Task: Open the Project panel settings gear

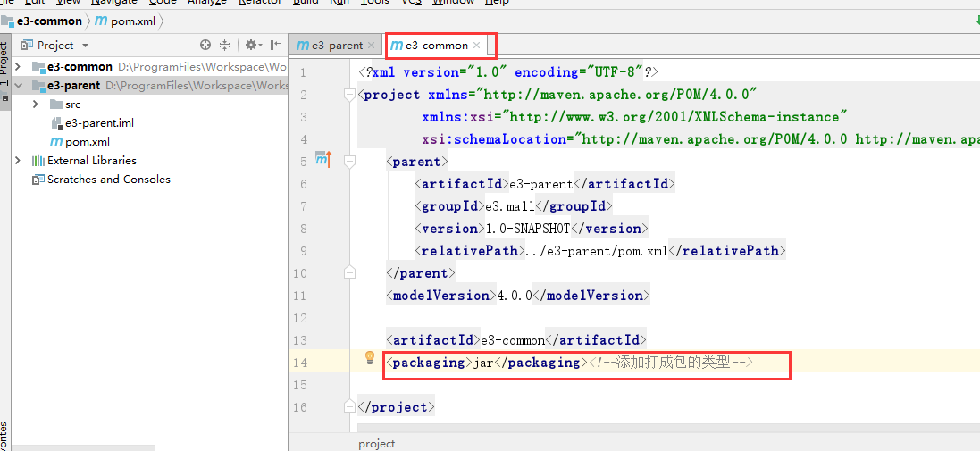Action: click(251, 45)
